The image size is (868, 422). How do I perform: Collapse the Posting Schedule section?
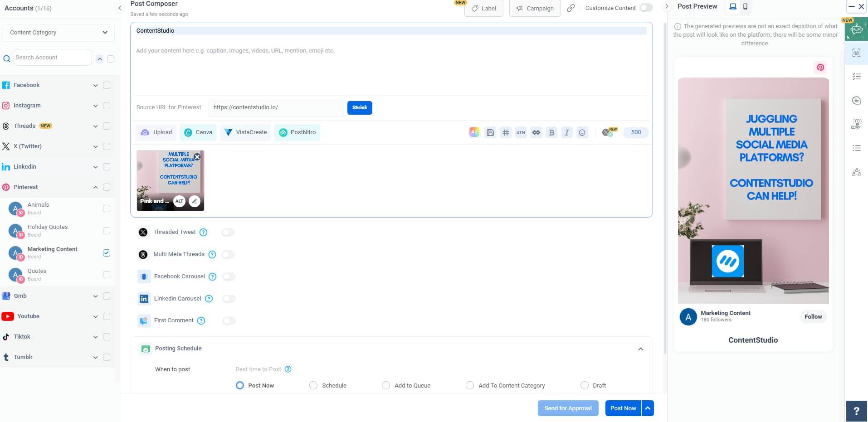pyautogui.click(x=641, y=349)
